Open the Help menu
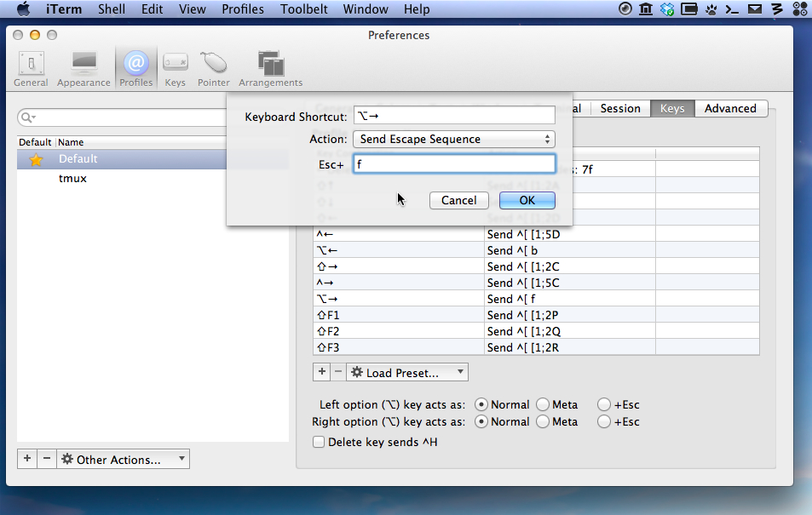The height and width of the screenshot is (515, 812). 417,9
